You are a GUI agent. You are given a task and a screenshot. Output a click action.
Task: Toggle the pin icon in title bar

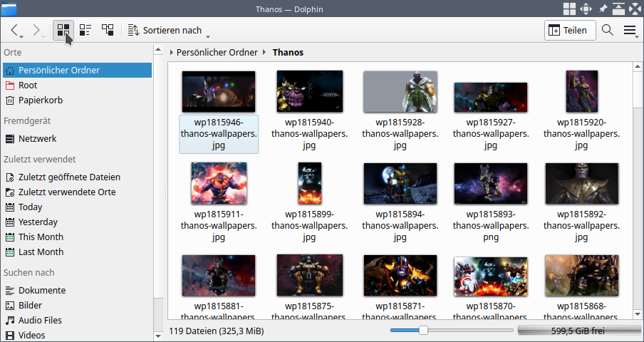click(x=602, y=9)
